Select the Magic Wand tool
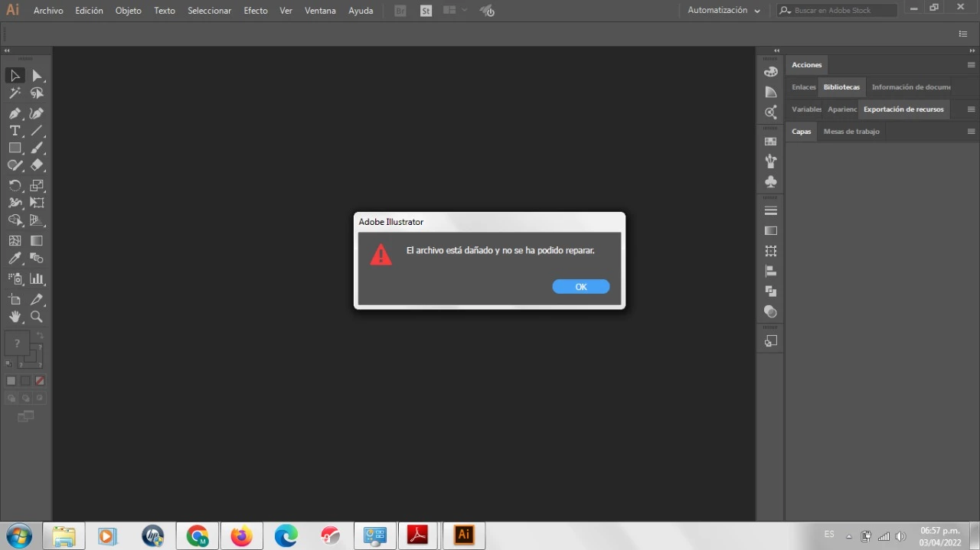 coord(15,93)
